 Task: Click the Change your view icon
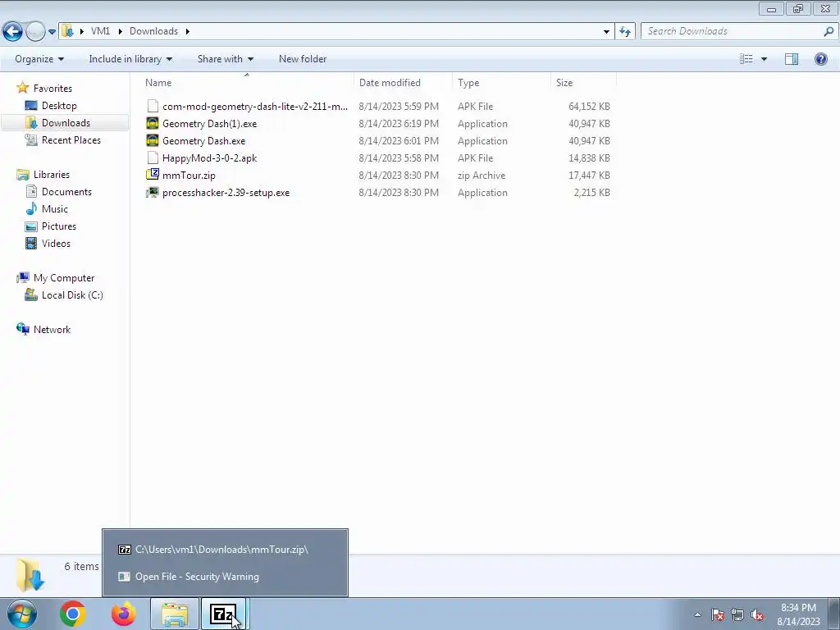(746, 59)
